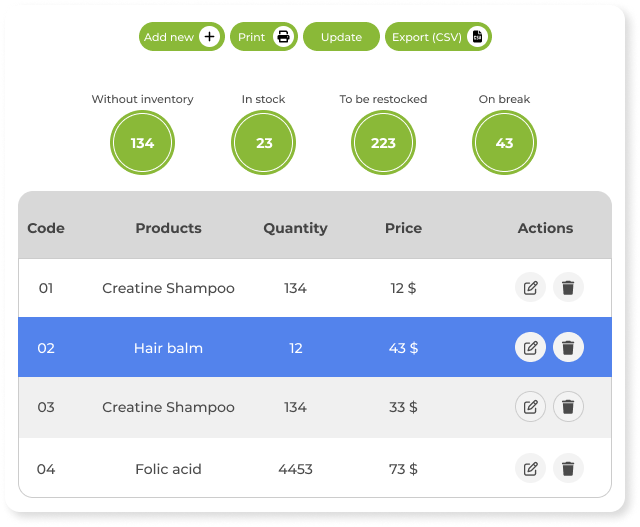Image resolution: width=640 pixels, height=527 pixels.
Task: Remove product with code 03
Action: pyautogui.click(x=568, y=407)
